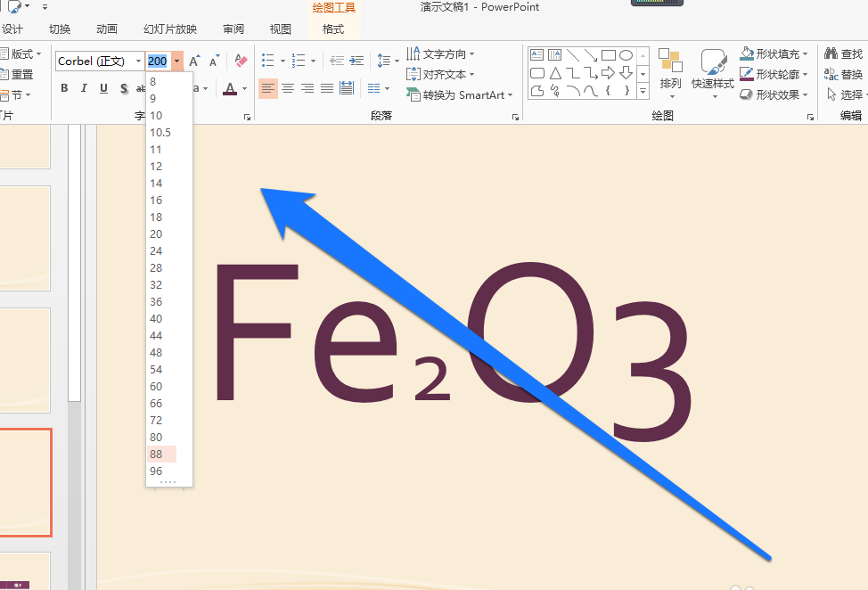Toggle justify text alignment

point(327,88)
